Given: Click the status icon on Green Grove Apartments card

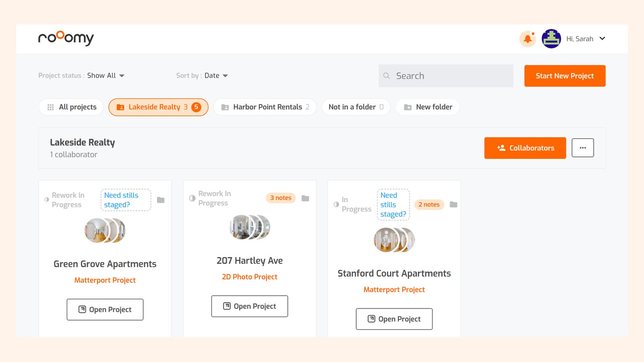Looking at the screenshot, I should [47, 200].
